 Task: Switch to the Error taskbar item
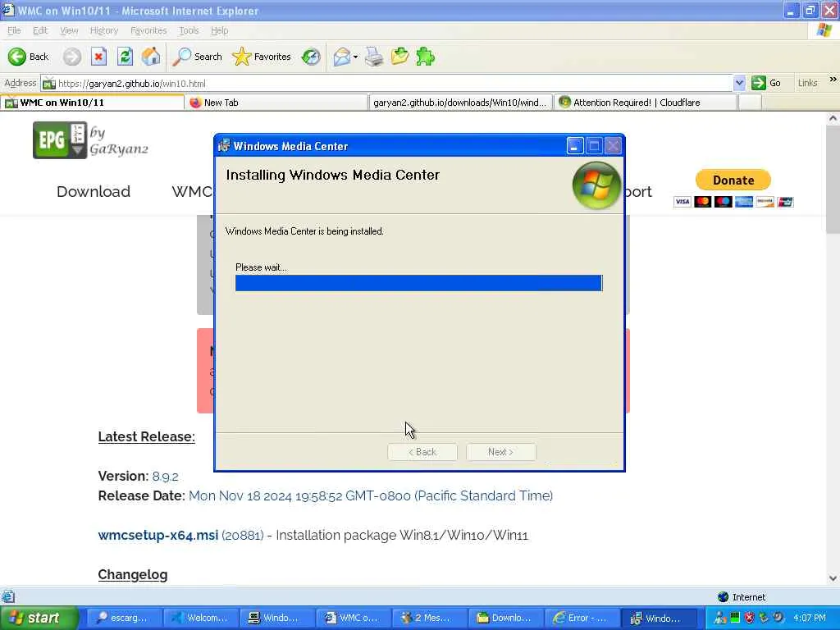(x=582, y=618)
